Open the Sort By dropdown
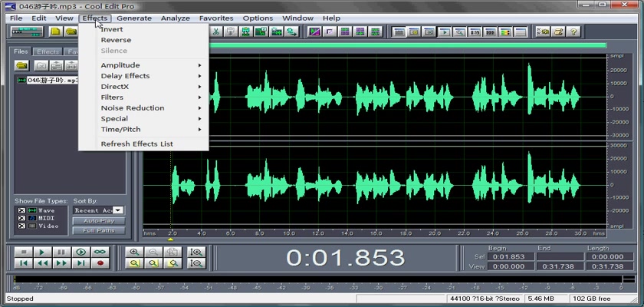Image resolution: width=644 pixels, height=307 pixels. [x=118, y=210]
